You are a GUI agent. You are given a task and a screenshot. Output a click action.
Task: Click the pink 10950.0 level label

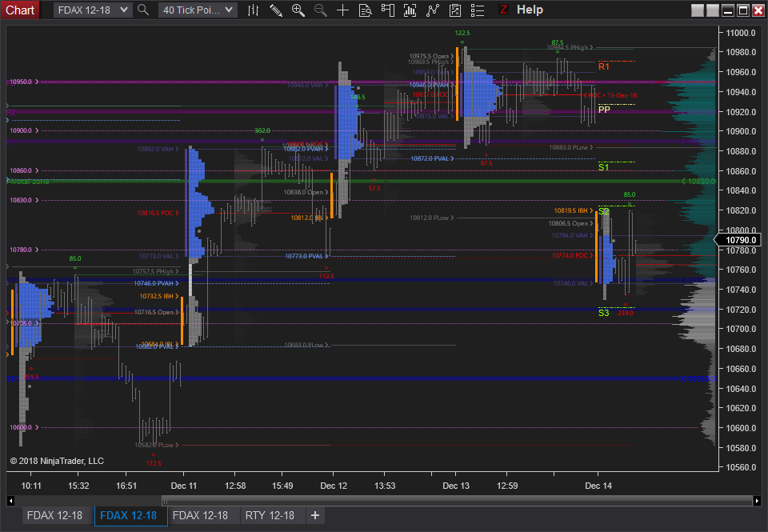tap(24, 82)
